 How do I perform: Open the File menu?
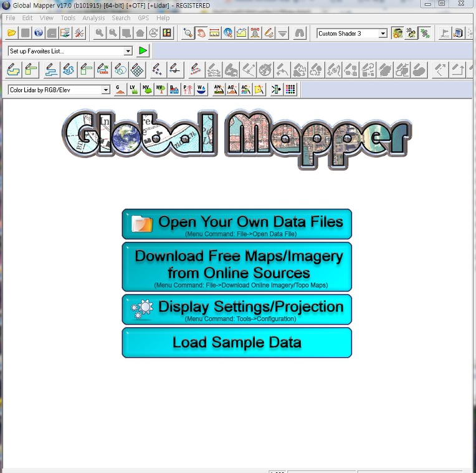click(11, 18)
